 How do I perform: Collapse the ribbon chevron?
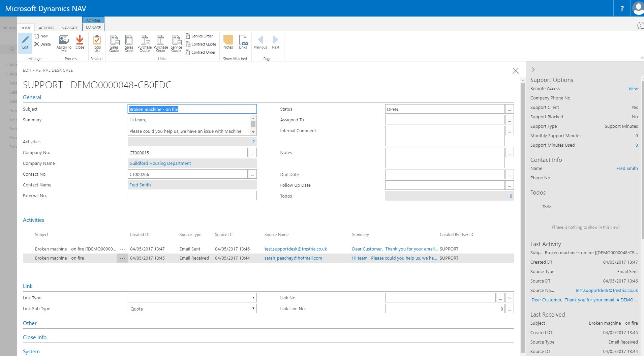(642, 58)
